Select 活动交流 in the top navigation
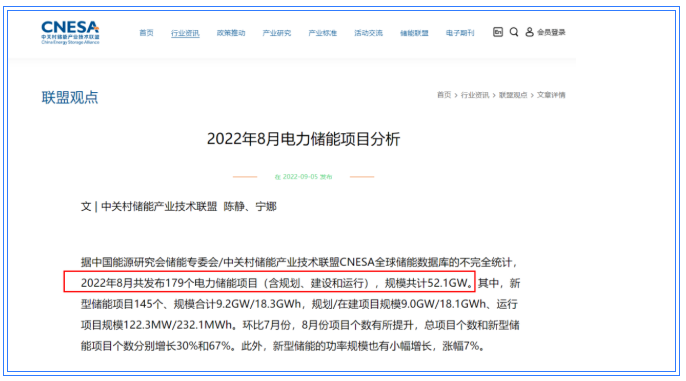 tap(368, 33)
